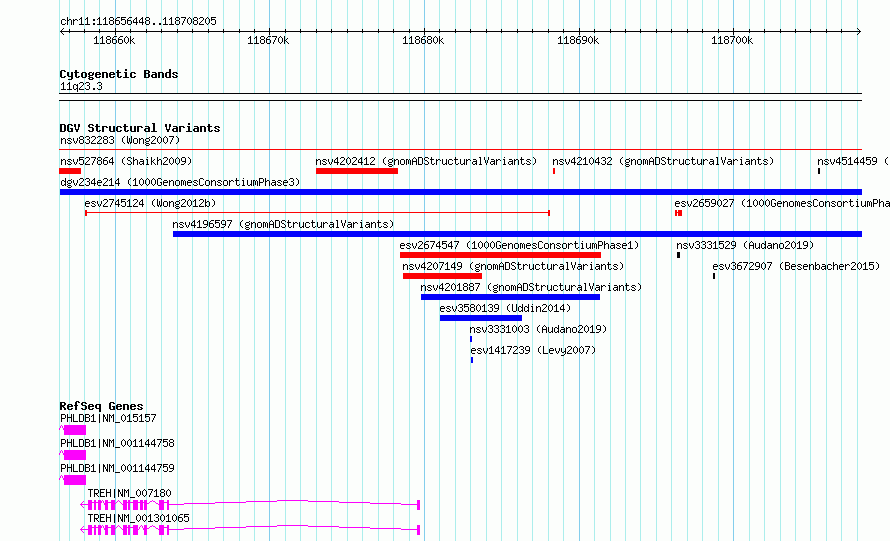The image size is (890, 541).
Task: Open the nsv4202412 gnomAD variant label
Action: pyautogui.click(x=426, y=161)
